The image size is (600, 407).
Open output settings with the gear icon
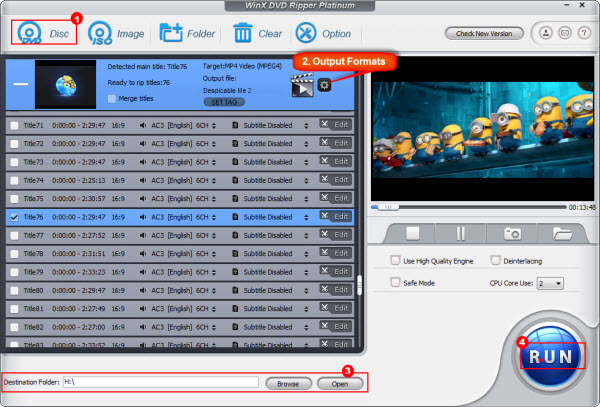click(x=324, y=85)
